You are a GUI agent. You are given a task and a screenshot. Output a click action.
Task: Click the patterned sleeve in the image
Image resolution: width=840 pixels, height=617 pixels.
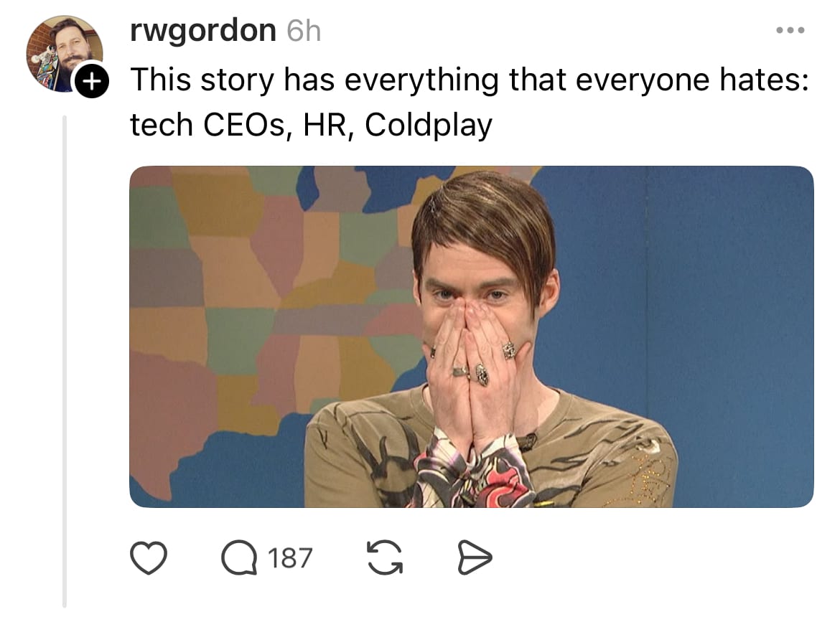point(474,474)
